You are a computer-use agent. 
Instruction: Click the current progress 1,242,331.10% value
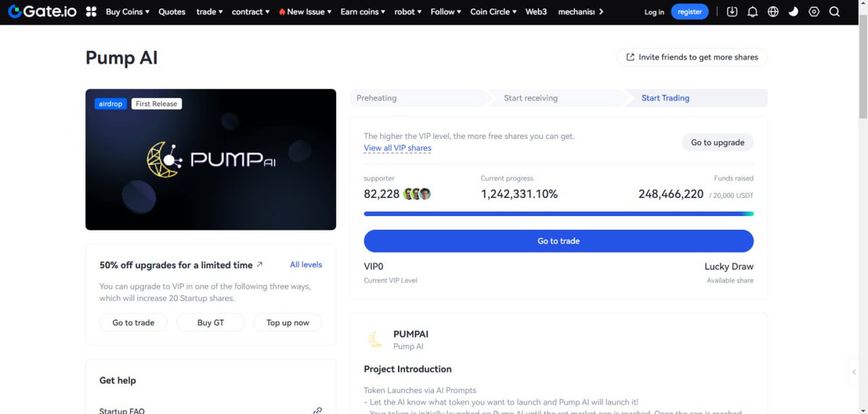click(x=519, y=194)
